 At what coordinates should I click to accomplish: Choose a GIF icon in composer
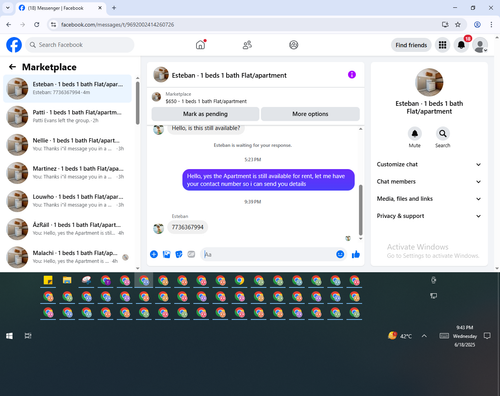pyautogui.click(x=191, y=254)
